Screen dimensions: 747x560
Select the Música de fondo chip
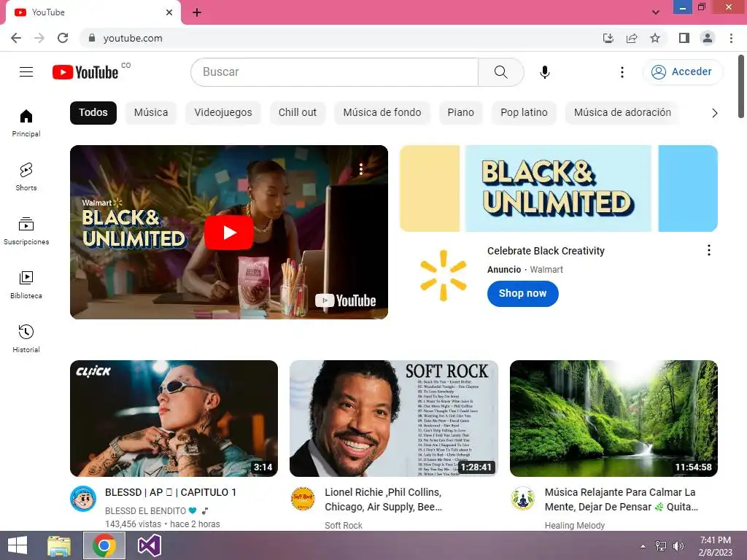382,113
